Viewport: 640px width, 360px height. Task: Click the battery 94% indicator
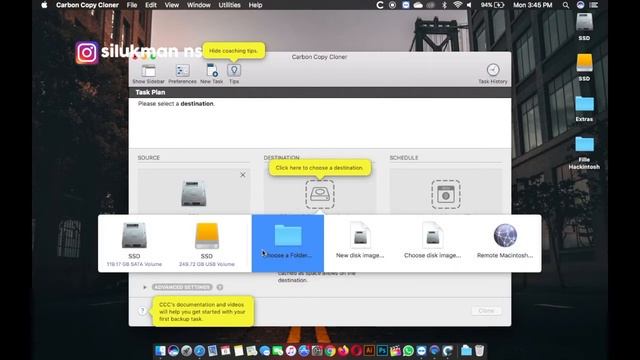(492, 5)
